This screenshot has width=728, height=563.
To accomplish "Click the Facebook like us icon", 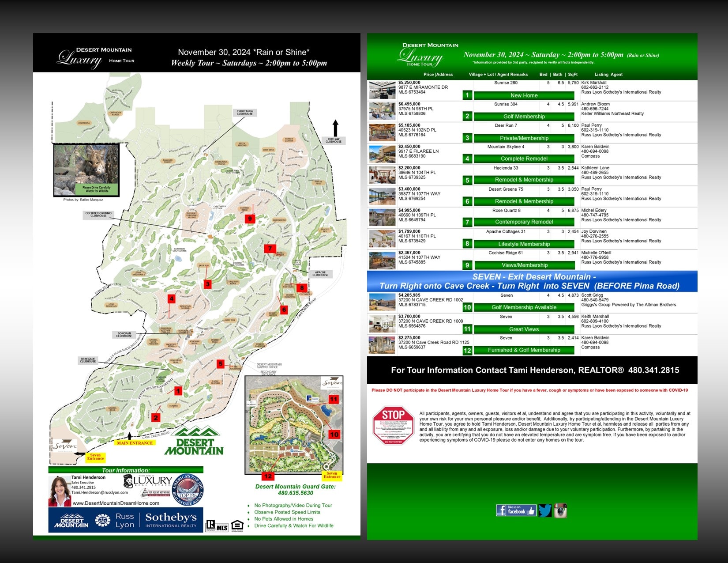I will [516, 510].
